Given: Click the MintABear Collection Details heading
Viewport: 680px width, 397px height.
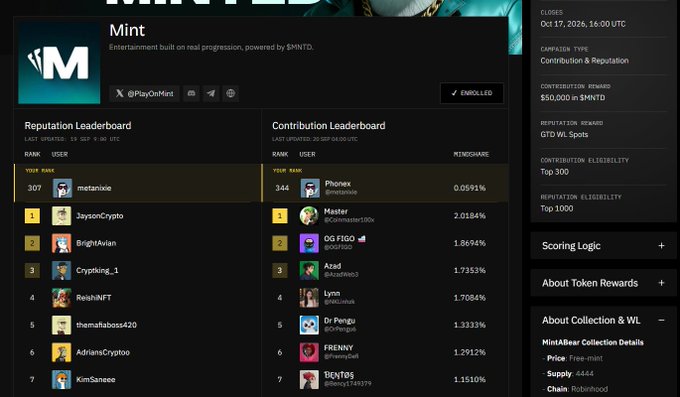Looking at the screenshot, I should pos(592,342).
